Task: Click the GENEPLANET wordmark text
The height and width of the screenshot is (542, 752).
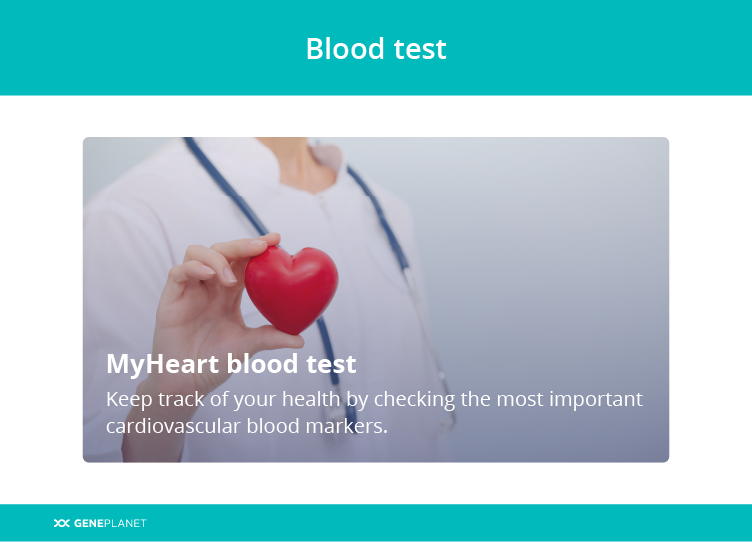Action: tap(110, 523)
